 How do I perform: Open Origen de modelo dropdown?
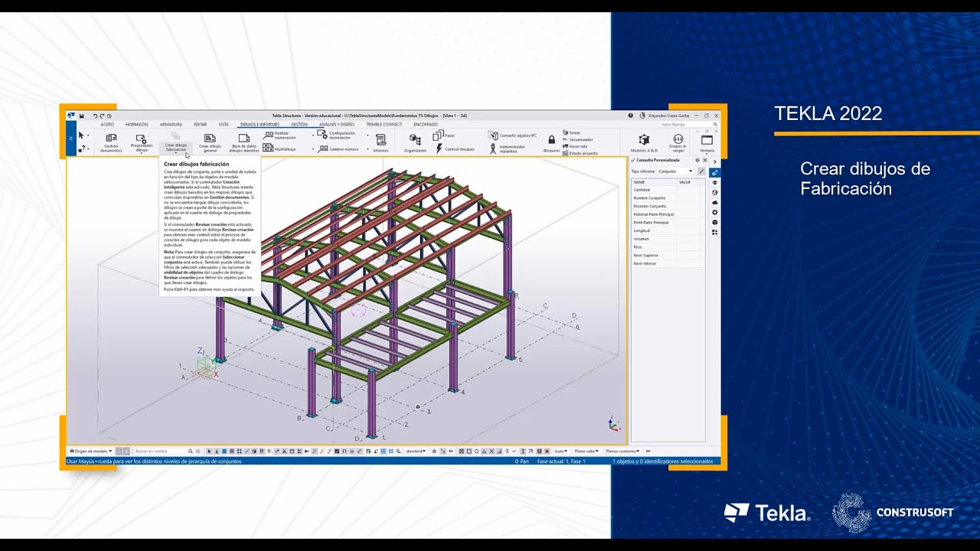(x=91, y=452)
